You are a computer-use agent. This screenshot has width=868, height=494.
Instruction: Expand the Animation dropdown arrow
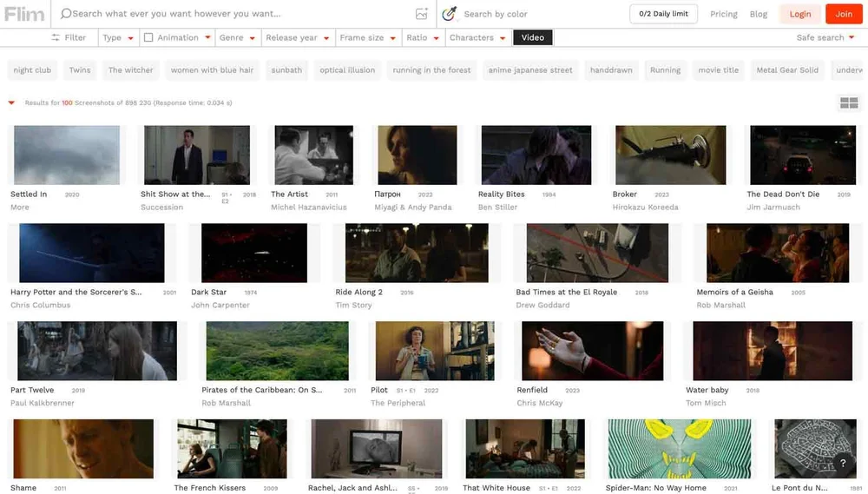tap(207, 37)
